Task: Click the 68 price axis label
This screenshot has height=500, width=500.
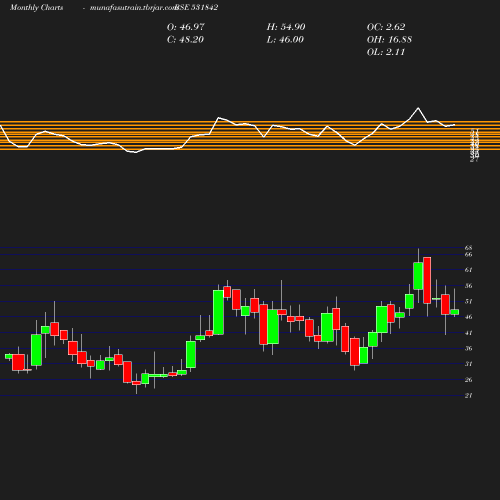Action: (x=468, y=248)
